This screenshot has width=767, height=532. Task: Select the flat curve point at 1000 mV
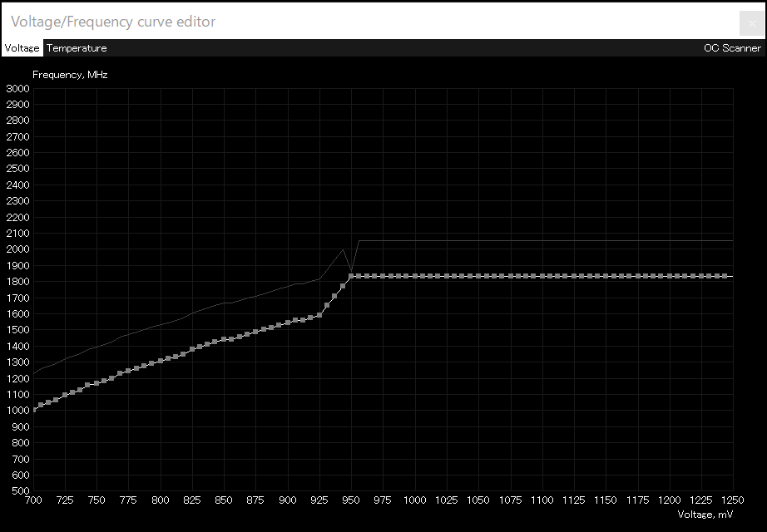(415, 276)
